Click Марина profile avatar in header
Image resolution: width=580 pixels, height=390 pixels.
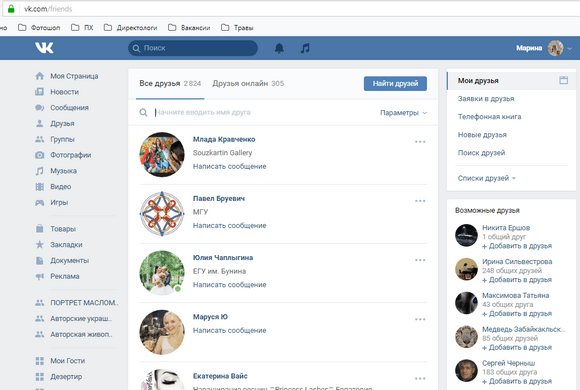click(555, 48)
